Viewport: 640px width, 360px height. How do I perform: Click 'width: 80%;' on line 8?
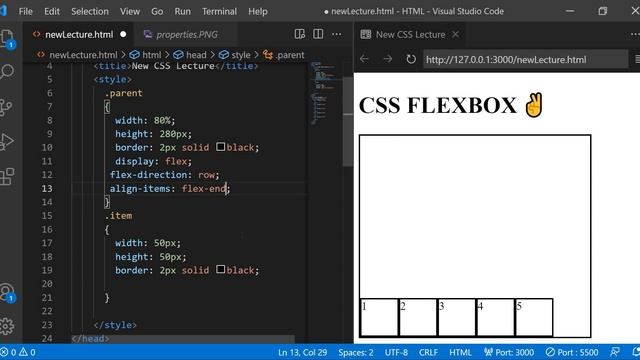tap(145, 120)
